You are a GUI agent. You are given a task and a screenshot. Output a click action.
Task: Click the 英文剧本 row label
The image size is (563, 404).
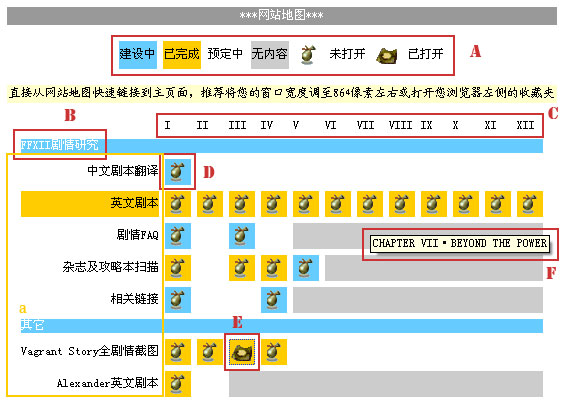pos(134,203)
